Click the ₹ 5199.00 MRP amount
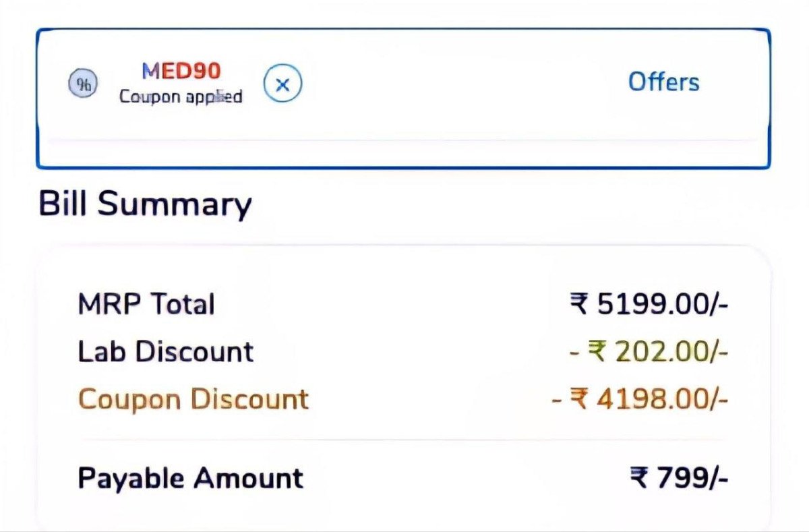The width and height of the screenshot is (809, 532). tap(649, 305)
